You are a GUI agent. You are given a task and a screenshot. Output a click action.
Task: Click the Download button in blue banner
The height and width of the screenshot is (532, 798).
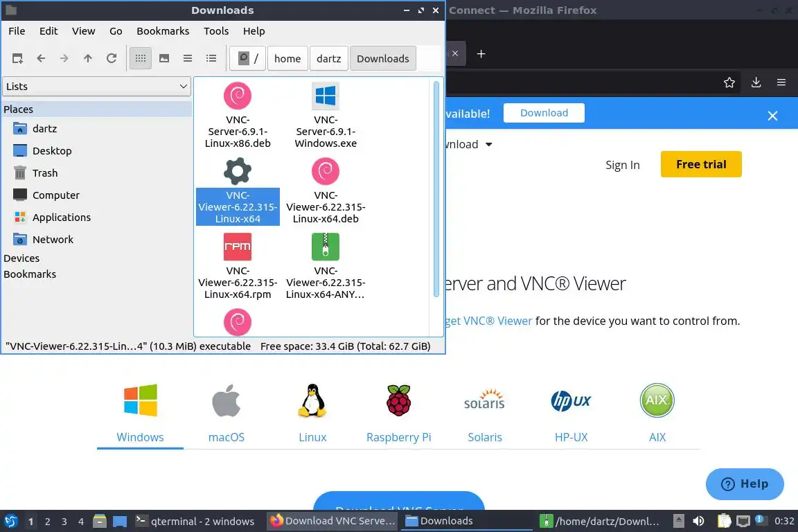pyautogui.click(x=544, y=113)
